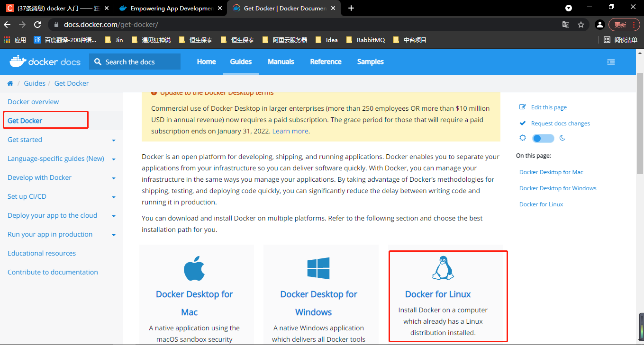Image resolution: width=644 pixels, height=345 pixels.
Task: Click the Search the docs field
Action: (x=135, y=62)
